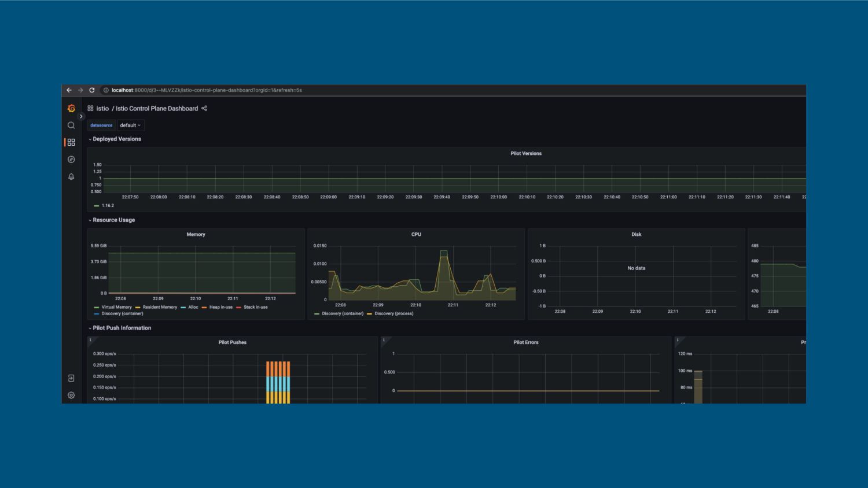Click the 22:09:00 tick on Pilot Versions
The image size is (868, 488).
point(329,197)
